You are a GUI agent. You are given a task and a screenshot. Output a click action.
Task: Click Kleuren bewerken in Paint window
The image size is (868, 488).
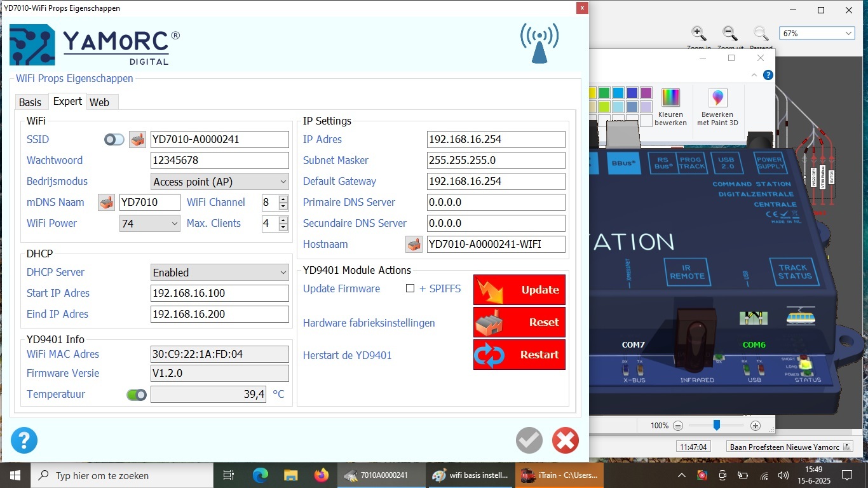670,107
